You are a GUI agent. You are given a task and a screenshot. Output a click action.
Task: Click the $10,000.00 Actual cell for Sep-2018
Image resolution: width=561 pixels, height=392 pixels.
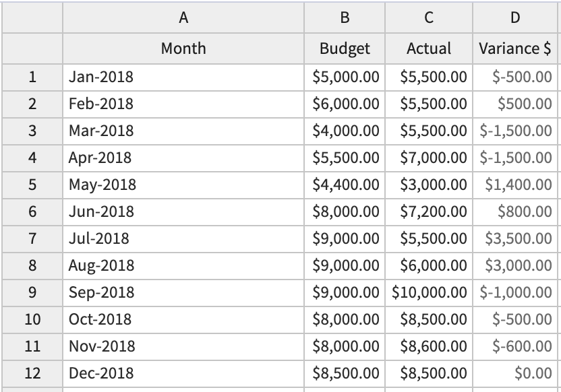(x=427, y=292)
